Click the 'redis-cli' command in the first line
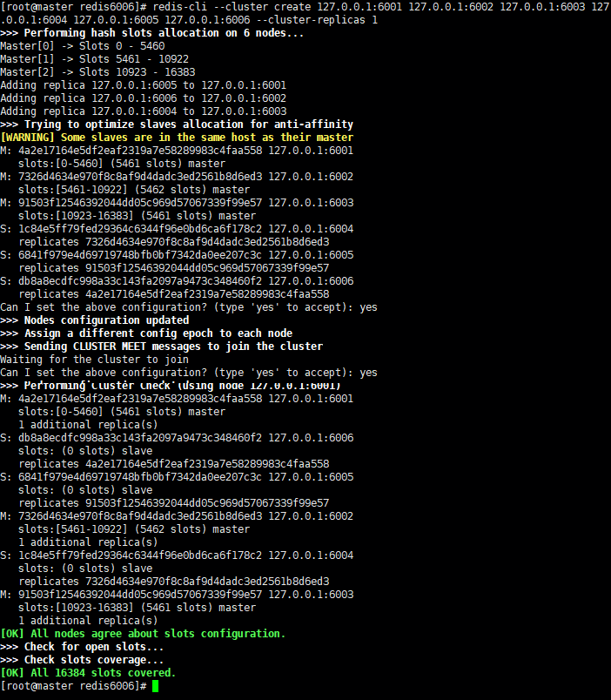 pos(180,7)
